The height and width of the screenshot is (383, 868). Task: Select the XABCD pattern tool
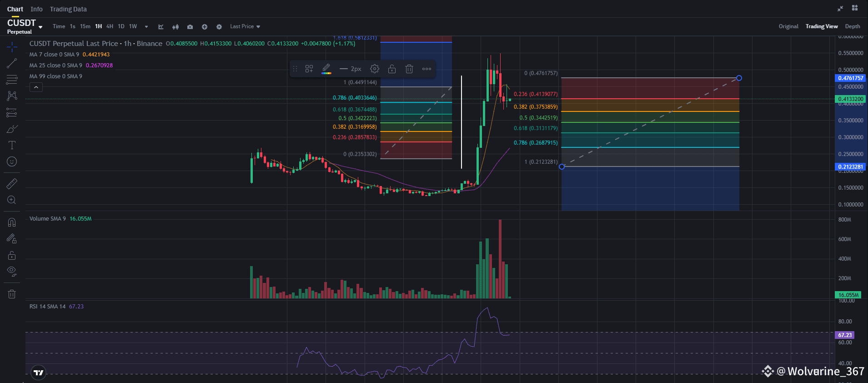[x=12, y=96]
